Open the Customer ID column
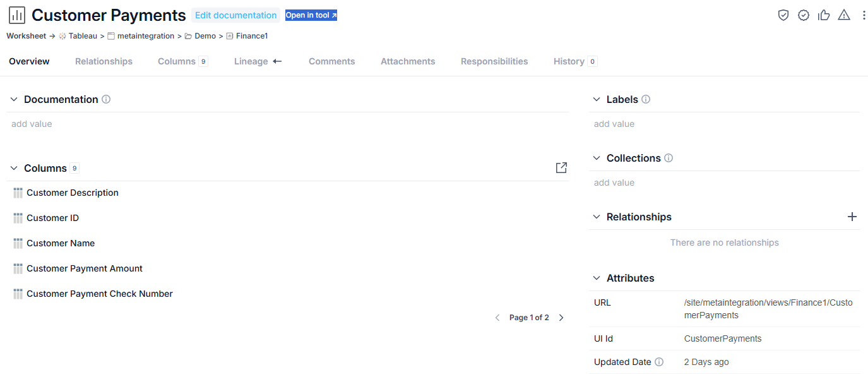This screenshot has height=377, width=868. pos(52,218)
